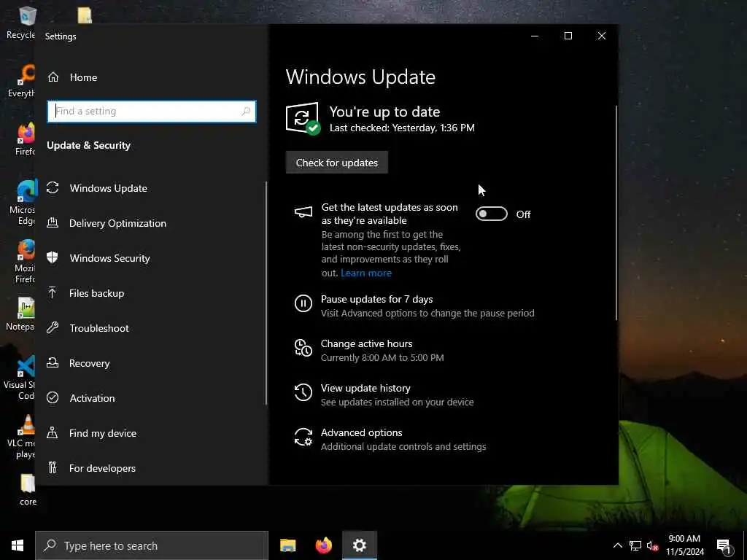Click the Type here to search taskbar box
Viewport: 747px width, 560px height.
click(x=152, y=545)
